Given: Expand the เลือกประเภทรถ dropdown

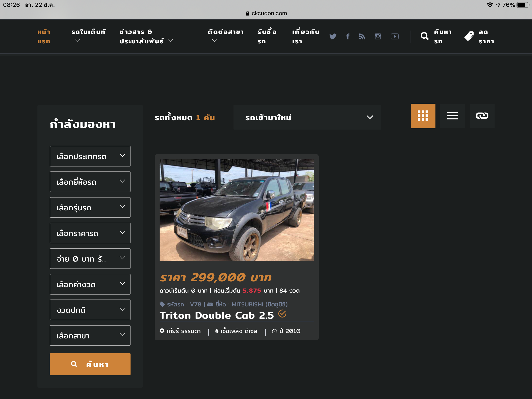Looking at the screenshot, I should pos(90,156).
